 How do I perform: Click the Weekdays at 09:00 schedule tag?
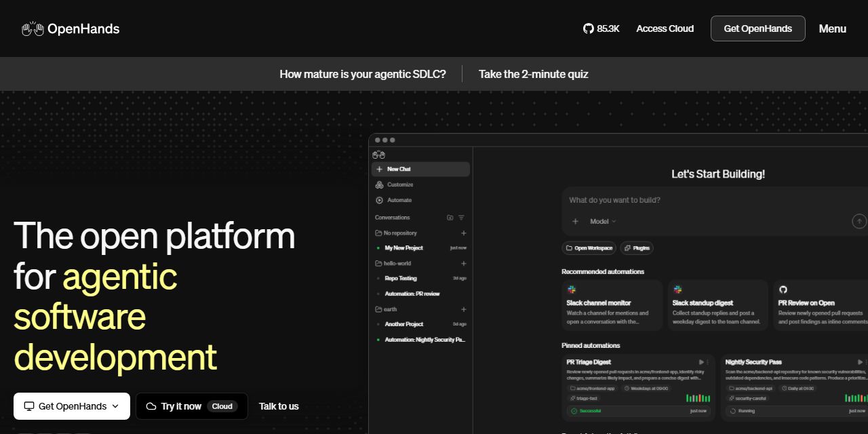click(646, 389)
